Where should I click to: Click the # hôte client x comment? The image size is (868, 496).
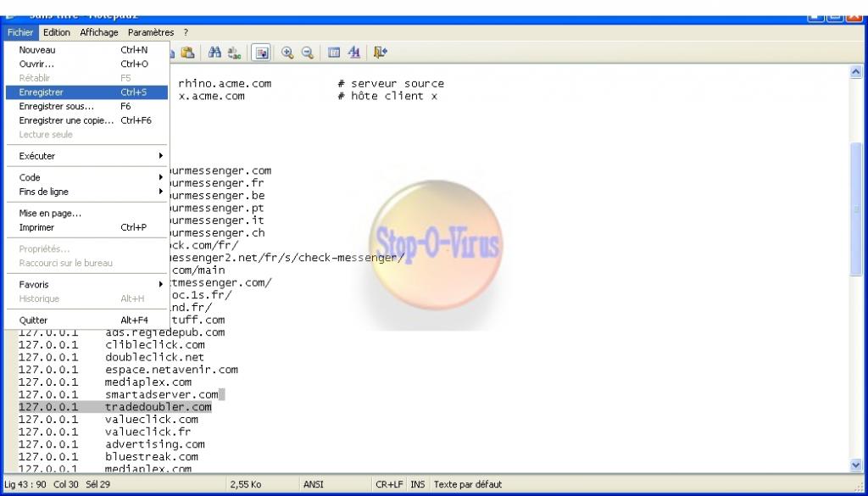[x=387, y=97]
